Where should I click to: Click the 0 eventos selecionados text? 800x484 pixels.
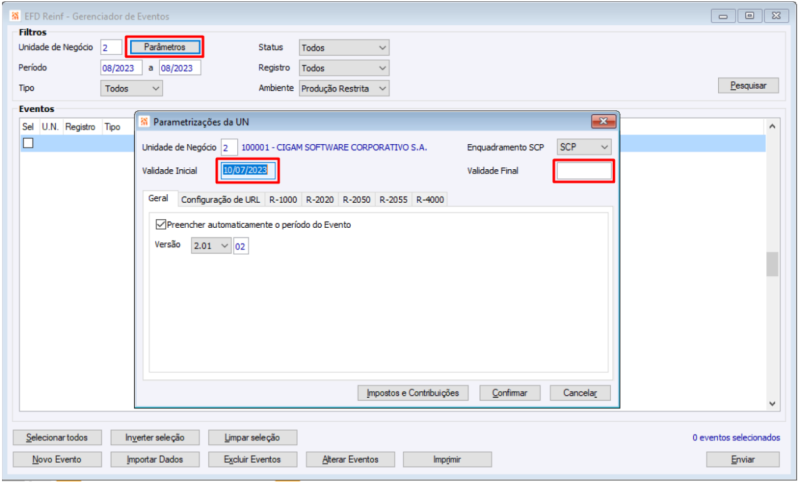[736, 438]
